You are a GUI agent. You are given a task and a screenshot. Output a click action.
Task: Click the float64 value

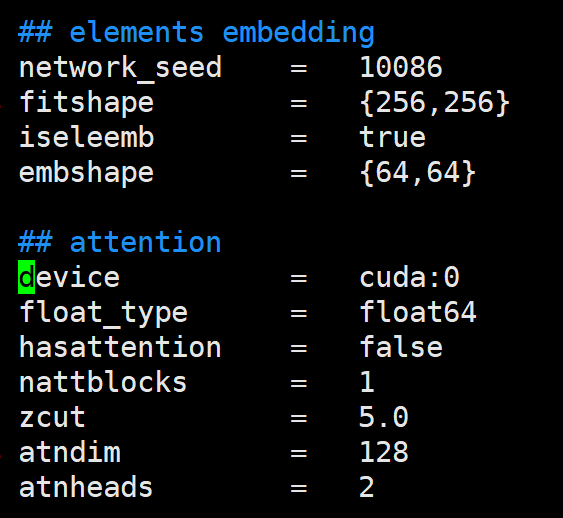click(x=418, y=312)
